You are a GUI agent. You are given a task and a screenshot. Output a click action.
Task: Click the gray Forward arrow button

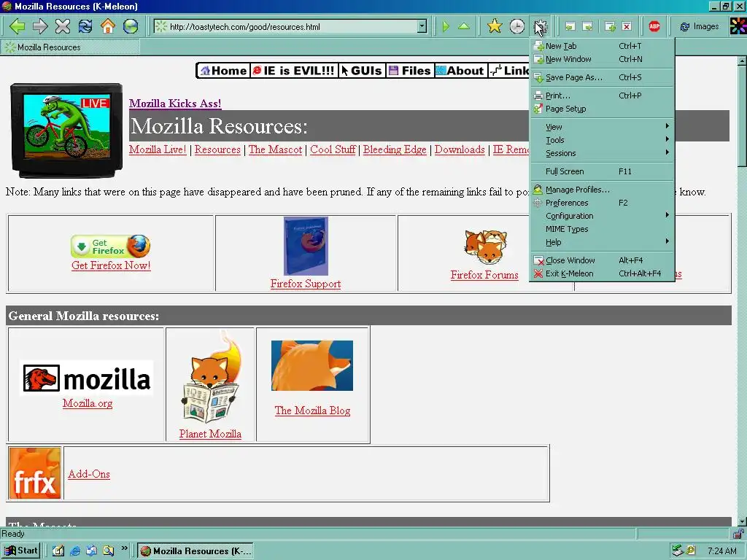click(x=40, y=26)
